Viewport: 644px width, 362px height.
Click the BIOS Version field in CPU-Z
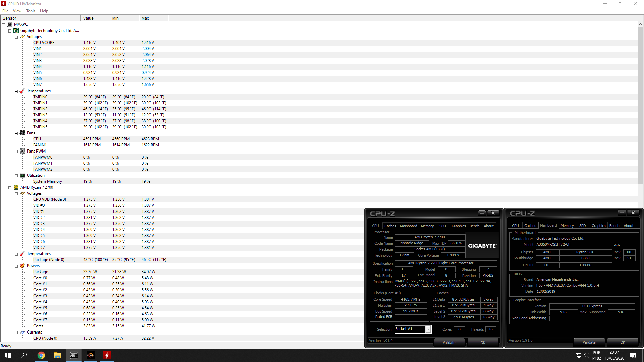[x=585, y=286]
